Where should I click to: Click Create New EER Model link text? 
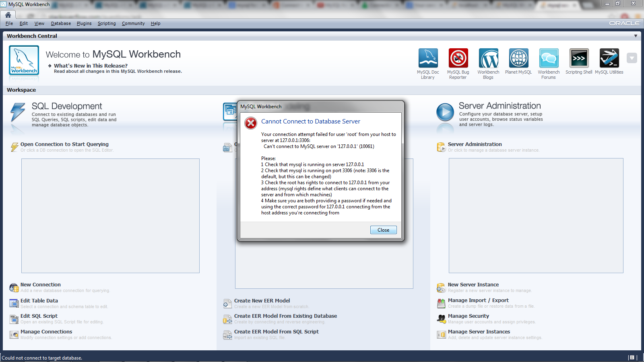262,300
